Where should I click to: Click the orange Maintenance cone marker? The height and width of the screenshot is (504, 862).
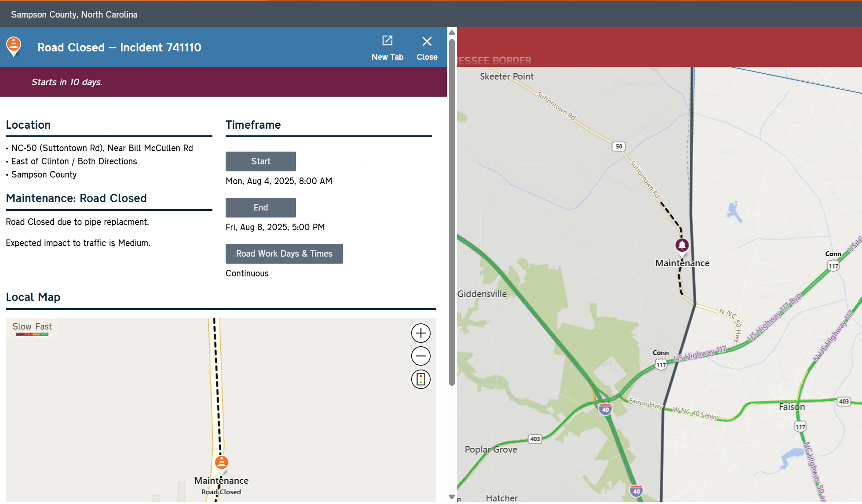221,462
